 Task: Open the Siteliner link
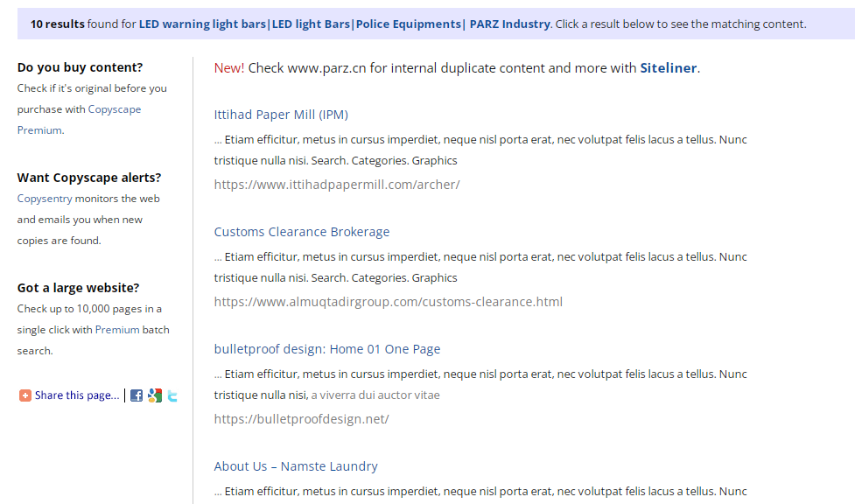coord(668,68)
